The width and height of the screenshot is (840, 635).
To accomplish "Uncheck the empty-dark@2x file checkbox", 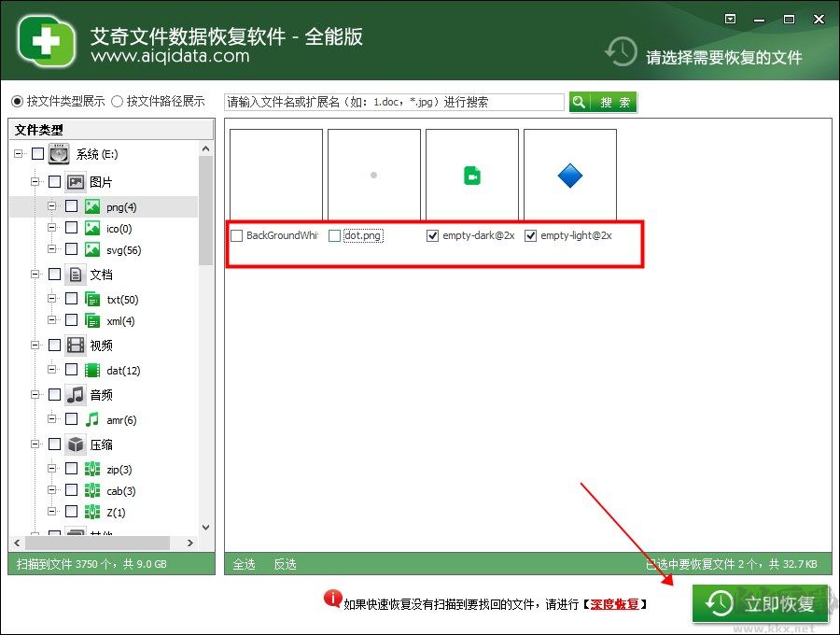I will click(x=432, y=235).
